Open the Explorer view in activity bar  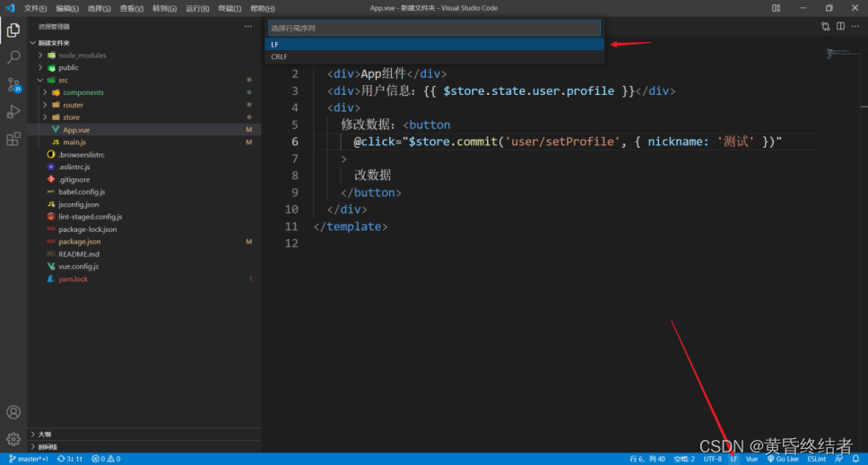tap(13, 30)
